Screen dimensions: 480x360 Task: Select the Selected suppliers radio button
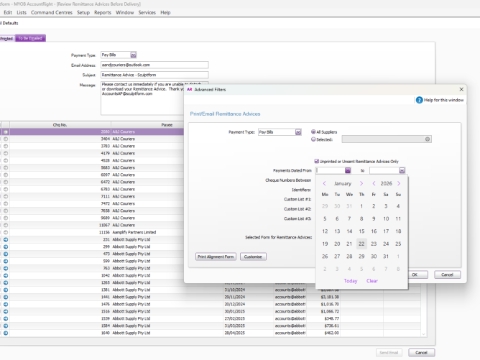click(313, 139)
